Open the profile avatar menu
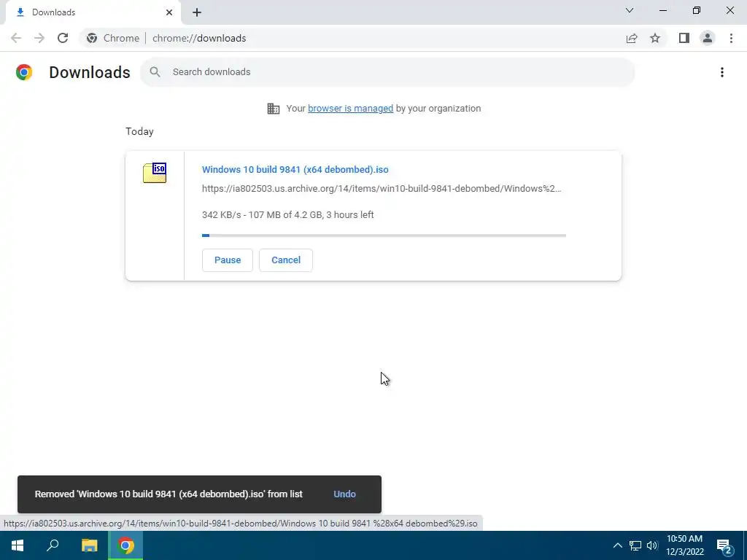 tap(708, 38)
